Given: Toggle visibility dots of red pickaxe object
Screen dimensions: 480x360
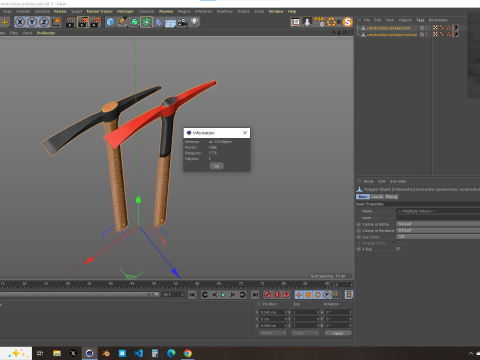Looking at the screenshot, I should [x=427, y=34].
